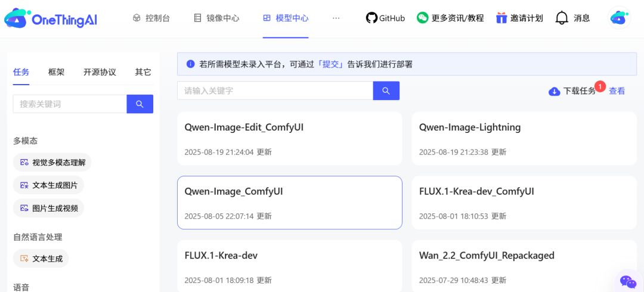
Task: Click the WeChat 更多资讯/教程 icon
Action: pos(423,18)
